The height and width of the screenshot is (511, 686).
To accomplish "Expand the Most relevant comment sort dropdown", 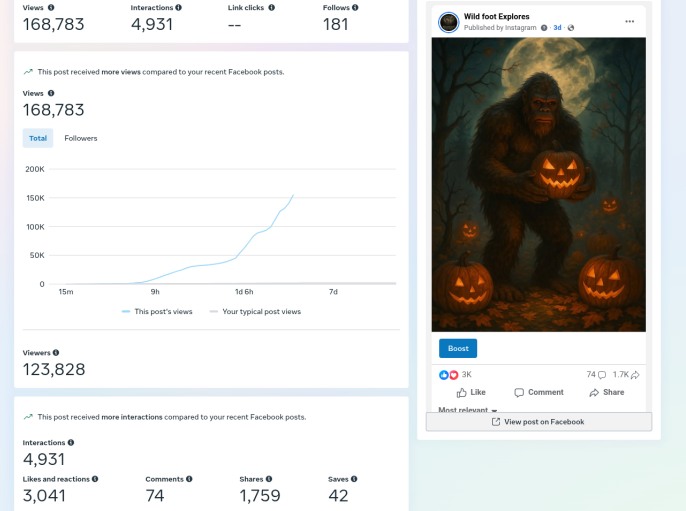I will point(468,410).
